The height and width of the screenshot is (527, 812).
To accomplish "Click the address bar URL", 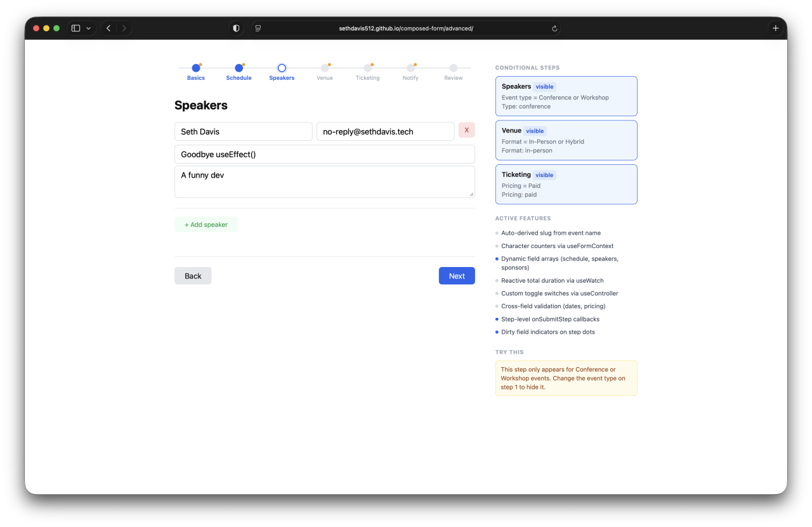I will pos(406,29).
